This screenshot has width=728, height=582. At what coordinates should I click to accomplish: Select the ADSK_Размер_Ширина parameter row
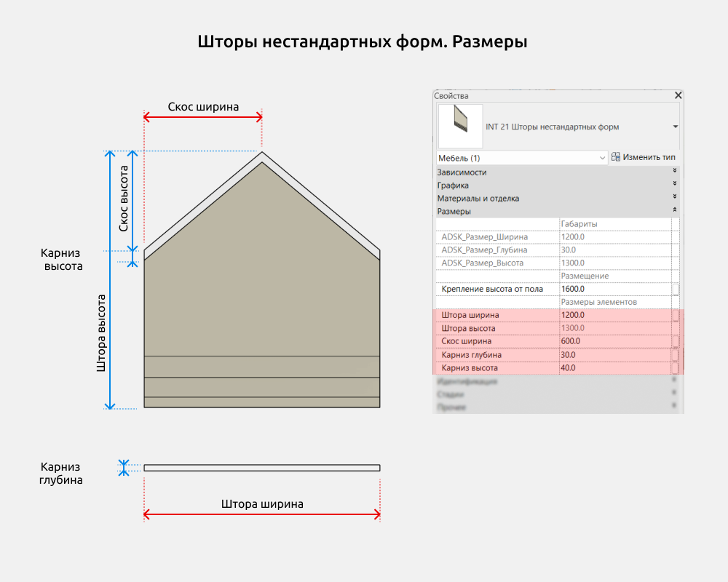click(558, 236)
